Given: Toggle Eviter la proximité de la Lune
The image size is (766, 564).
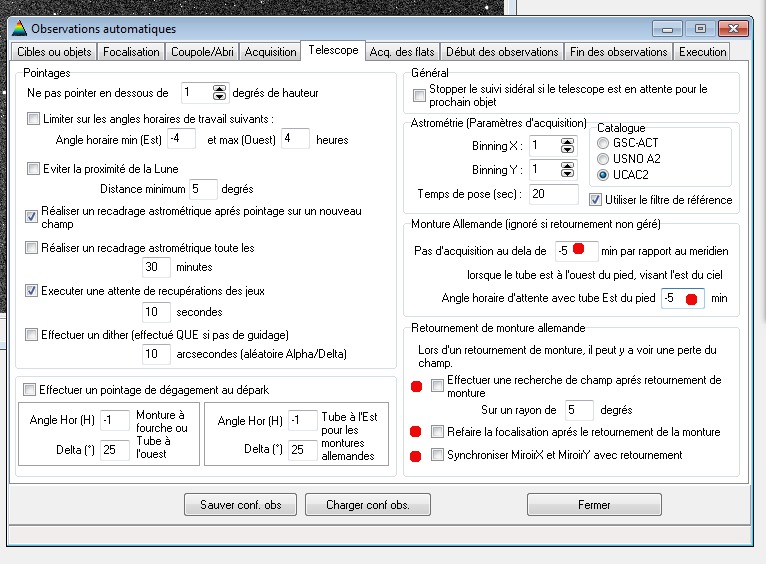Looking at the screenshot, I should (x=33, y=168).
